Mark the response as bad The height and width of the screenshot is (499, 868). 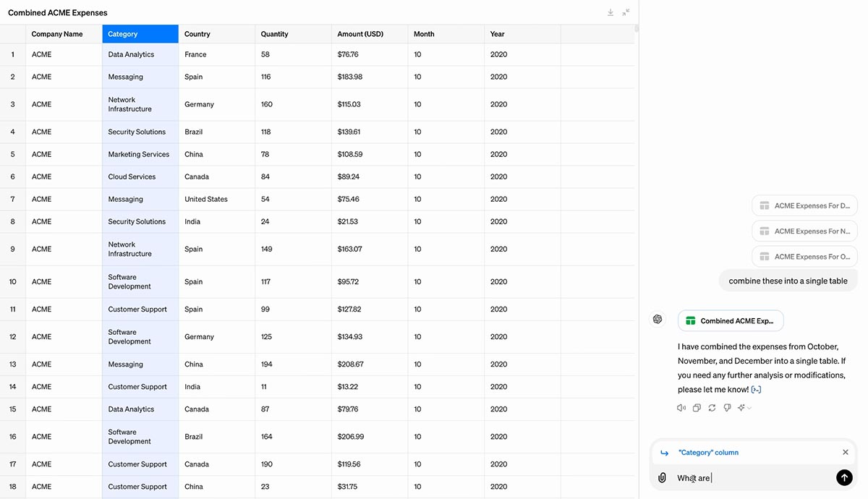pyautogui.click(x=727, y=408)
